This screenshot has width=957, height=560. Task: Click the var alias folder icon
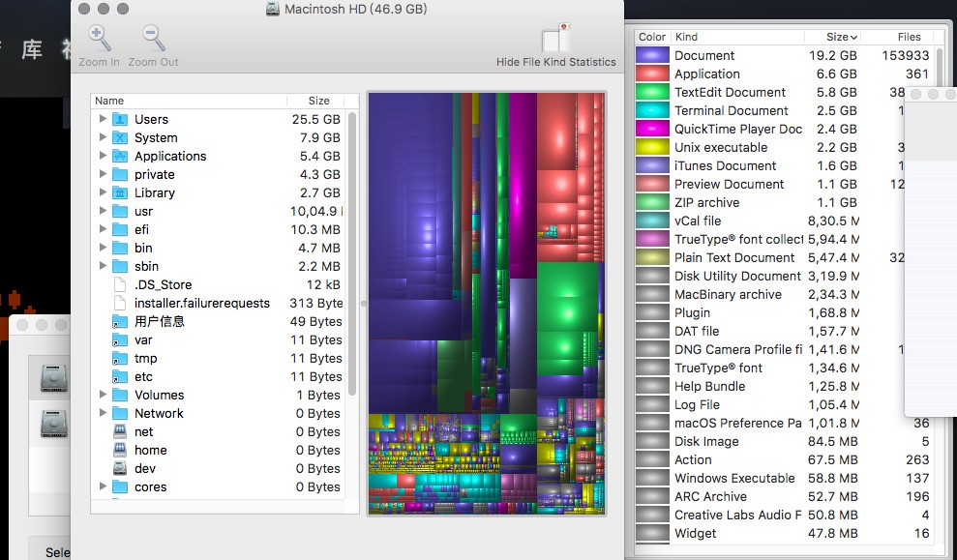tap(120, 339)
